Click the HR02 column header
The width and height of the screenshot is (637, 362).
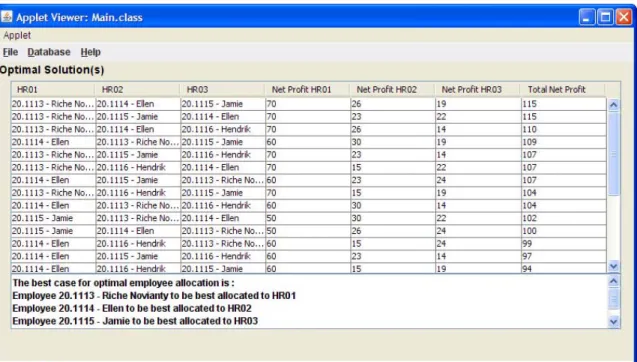(x=137, y=89)
